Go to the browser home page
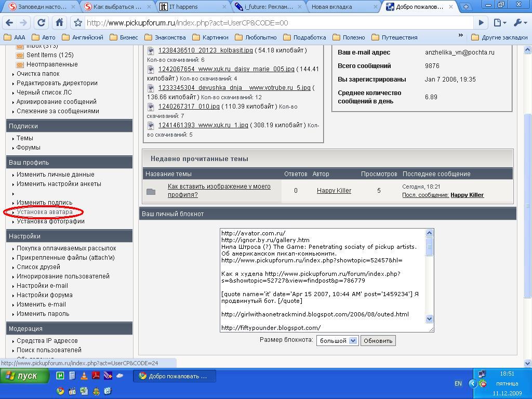The height and width of the screenshot is (399, 532). click(59, 23)
